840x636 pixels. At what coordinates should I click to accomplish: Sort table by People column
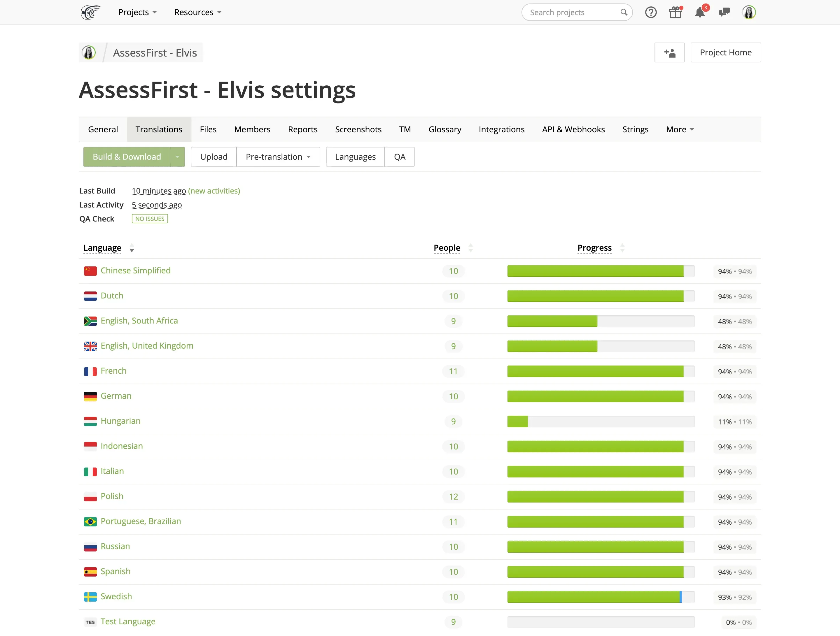click(x=447, y=248)
